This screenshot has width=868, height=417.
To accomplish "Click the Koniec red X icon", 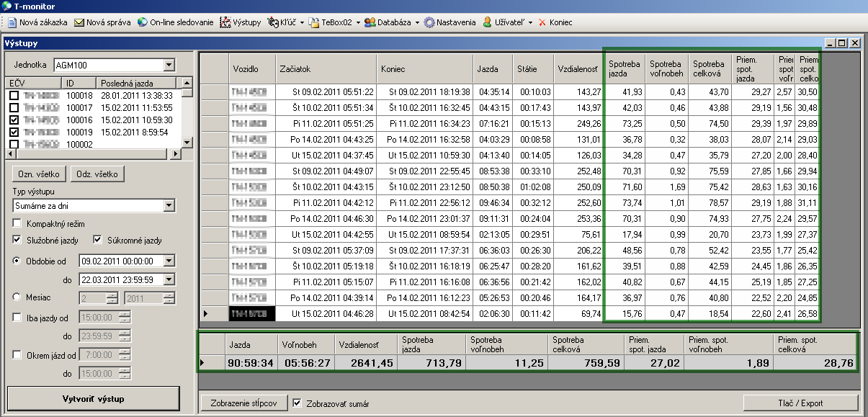I will point(542,22).
